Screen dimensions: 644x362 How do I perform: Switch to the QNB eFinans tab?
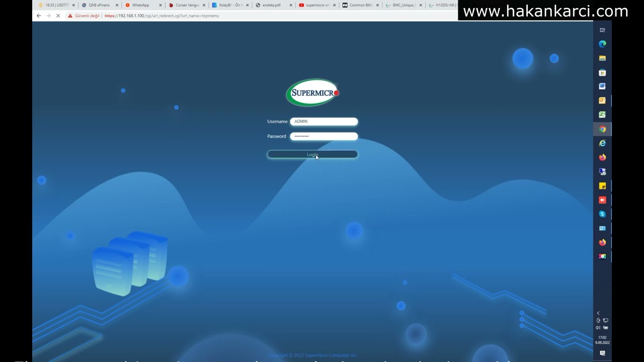click(x=99, y=5)
